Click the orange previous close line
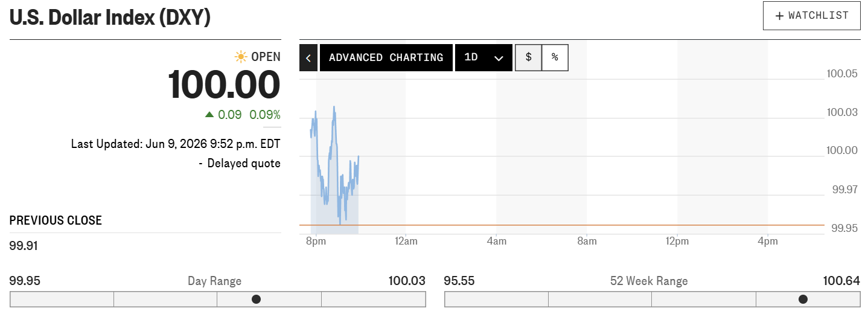The width and height of the screenshot is (868, 311). pyautogui.click(x=561, y=225)
